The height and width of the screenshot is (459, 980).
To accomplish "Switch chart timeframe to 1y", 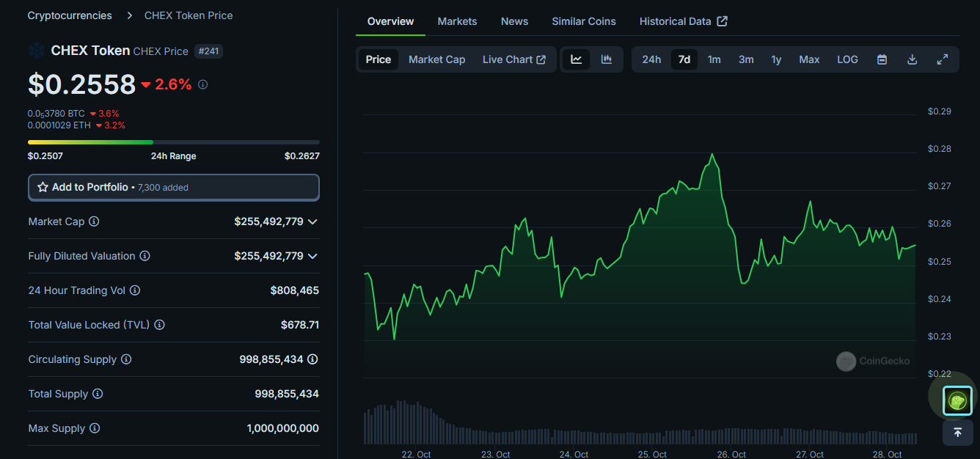I will [x=776, y=59].
